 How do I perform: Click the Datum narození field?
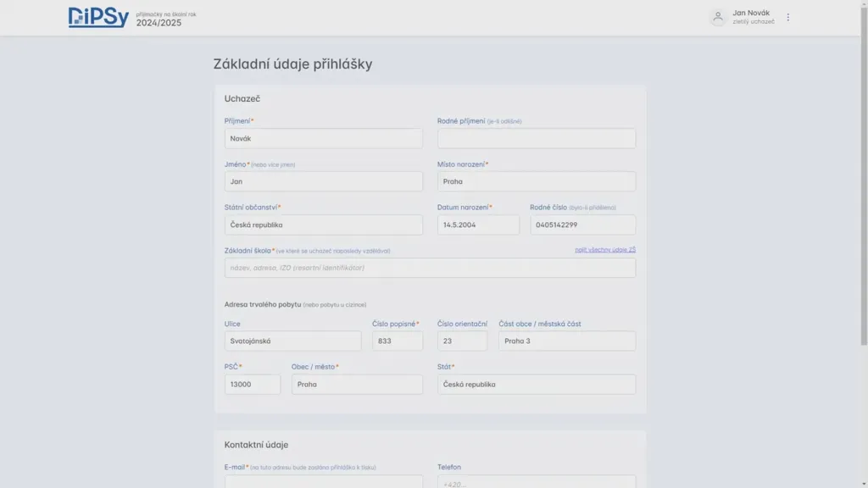pyautogui.click(x=478, y=225)
